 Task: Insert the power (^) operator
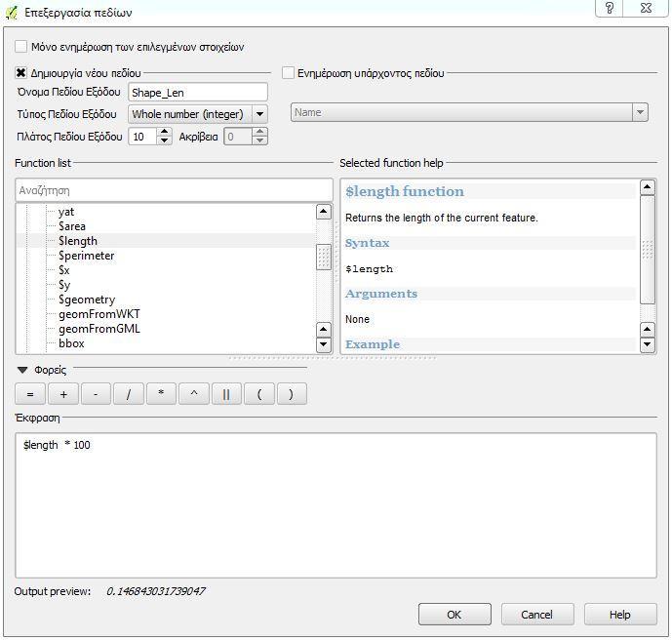(194, 394)
